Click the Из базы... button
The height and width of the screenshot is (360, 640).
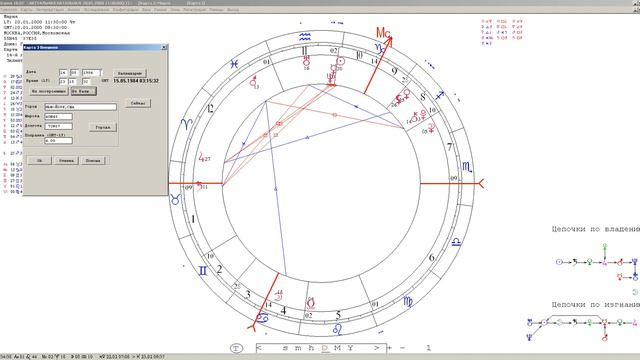pyautogui.click(x=83, y=91)
